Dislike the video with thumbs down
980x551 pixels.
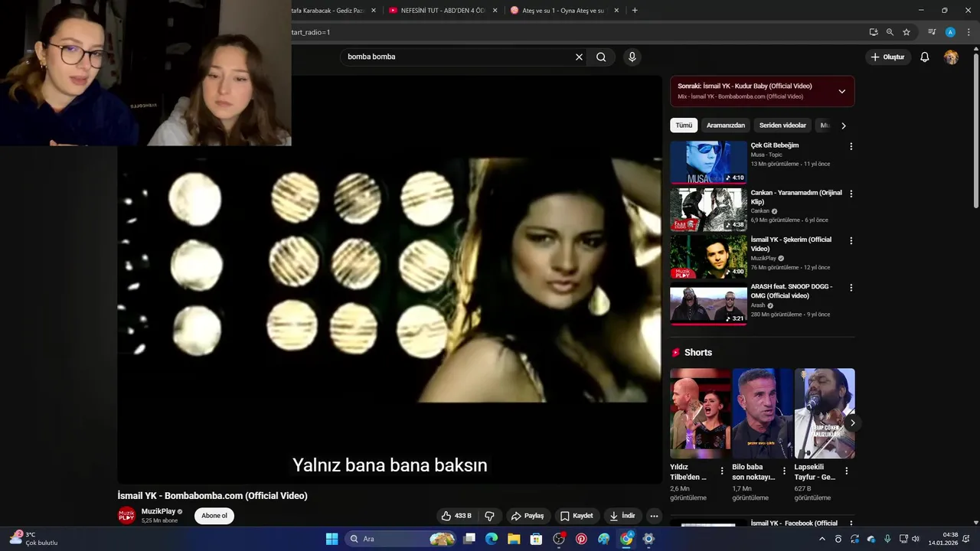[x=490, y=516]
